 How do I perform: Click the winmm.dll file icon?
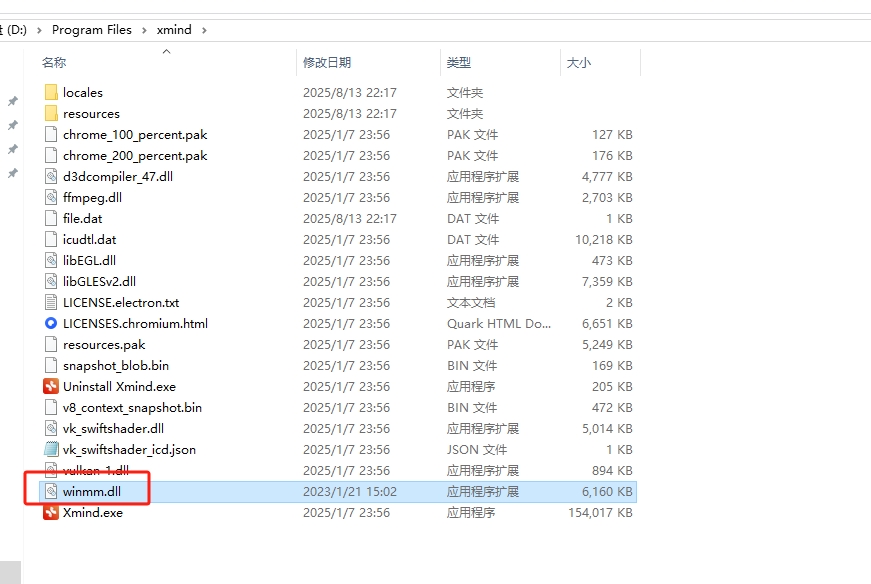point(51,492)
